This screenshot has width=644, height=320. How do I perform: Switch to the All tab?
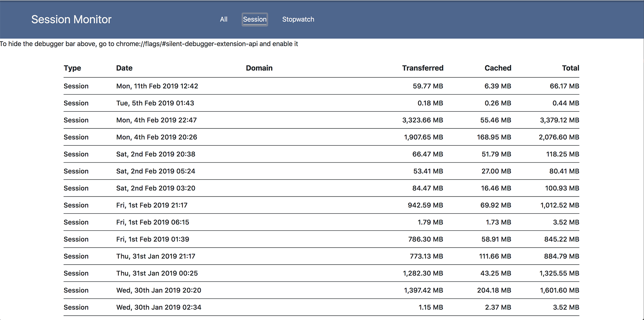coord(223,19)
